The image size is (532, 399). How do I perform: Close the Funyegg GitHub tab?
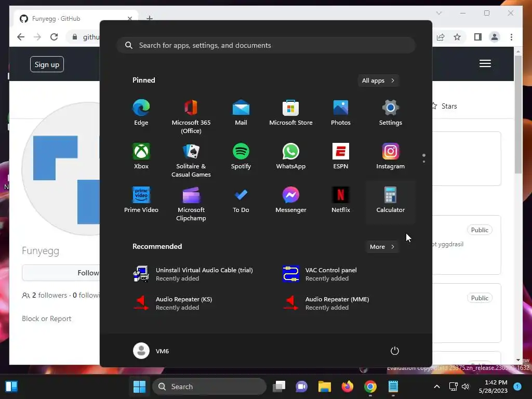[x=129, y=19]
